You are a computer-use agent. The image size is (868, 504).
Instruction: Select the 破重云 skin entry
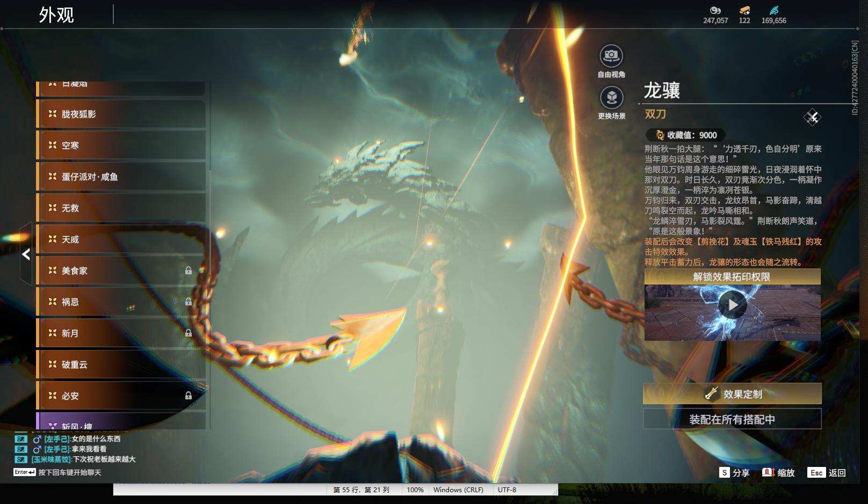coord(121,364)
